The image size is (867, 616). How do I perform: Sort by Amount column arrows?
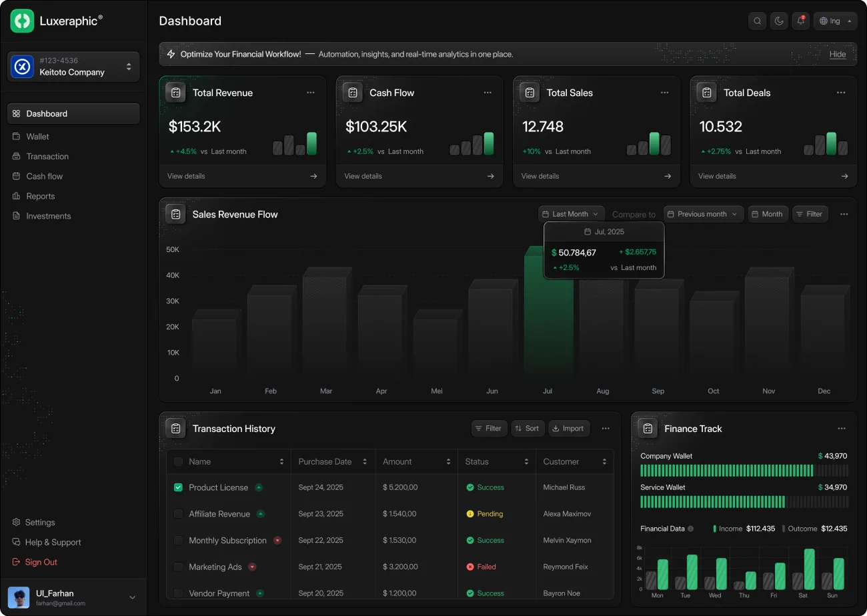(x=449, y=461)
